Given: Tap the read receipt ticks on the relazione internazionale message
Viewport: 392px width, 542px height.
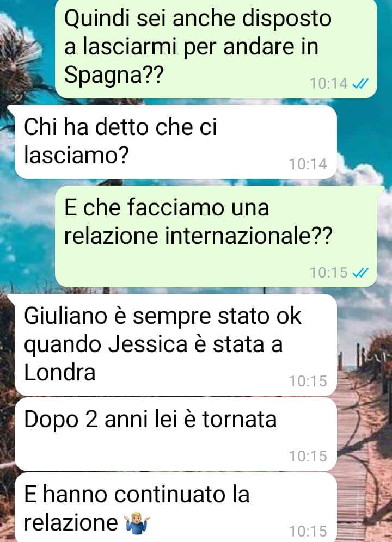Looking at the screenshot, I should pos(360,273).
